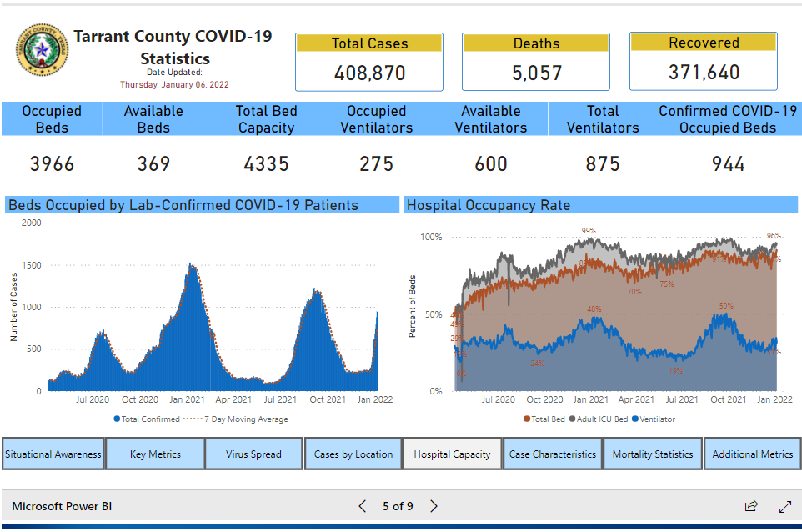Click the Adult ICU Bed legend marker
Viewport: 802px width, 532px height.
point(572,419)
